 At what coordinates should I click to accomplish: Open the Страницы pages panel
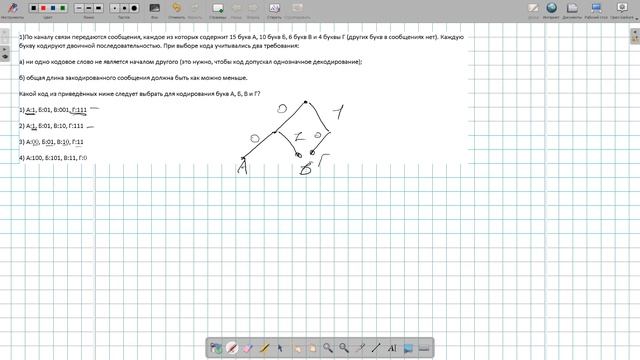(x=218, y=8)
